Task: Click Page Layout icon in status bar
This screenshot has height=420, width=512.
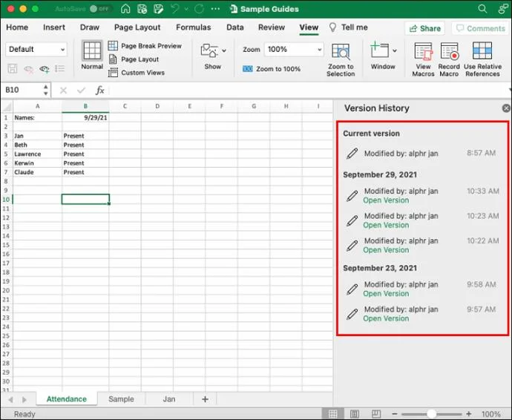Action: [x=355, y=414]
